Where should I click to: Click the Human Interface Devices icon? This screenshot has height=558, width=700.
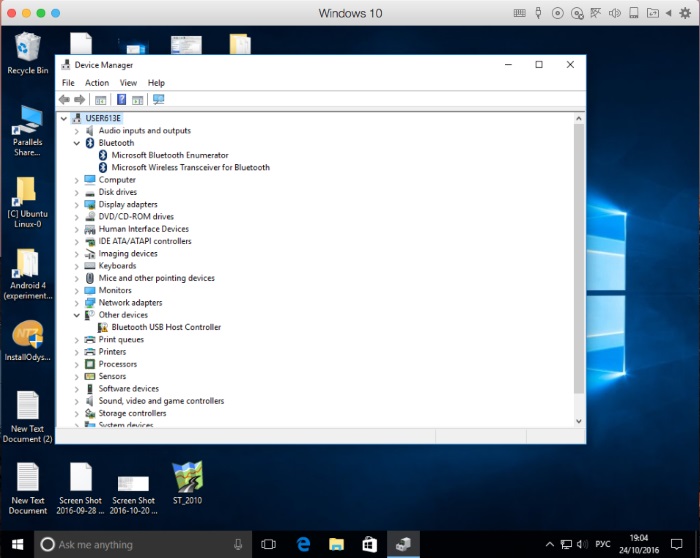(90, 229)
